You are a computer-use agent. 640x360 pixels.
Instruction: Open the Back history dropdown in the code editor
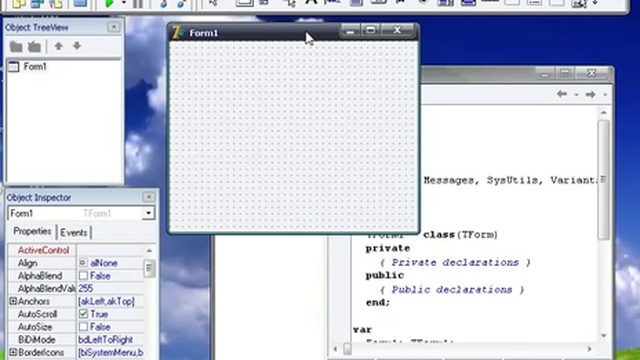pos(576,95)
